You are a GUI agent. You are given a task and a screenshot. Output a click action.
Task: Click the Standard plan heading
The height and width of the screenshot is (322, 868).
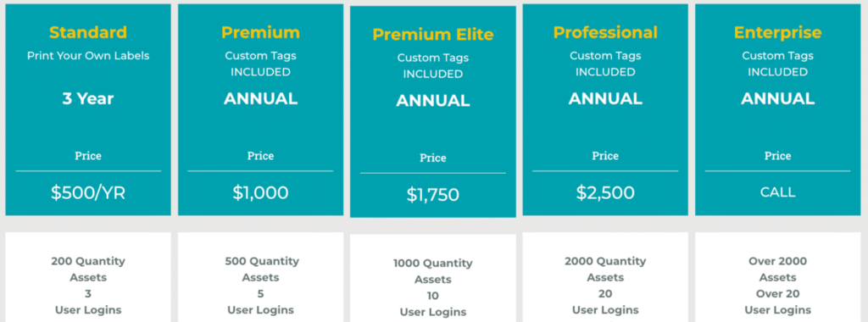[x=88, y=32]
